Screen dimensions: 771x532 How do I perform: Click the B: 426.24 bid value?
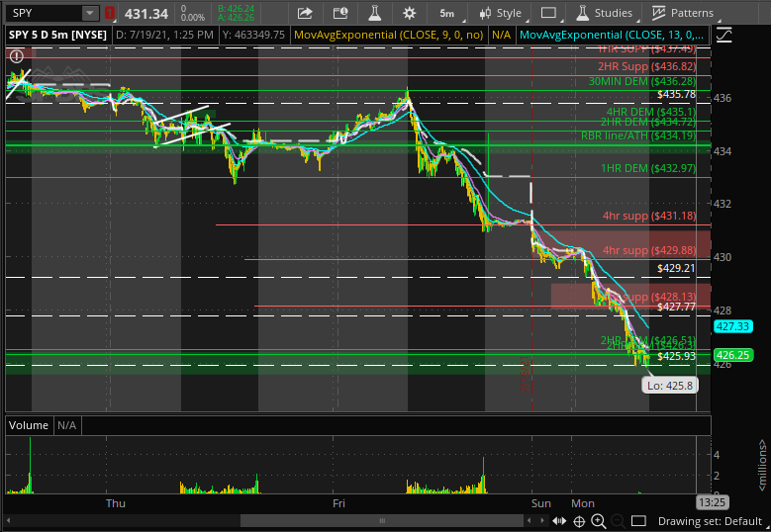pos(236,9)
